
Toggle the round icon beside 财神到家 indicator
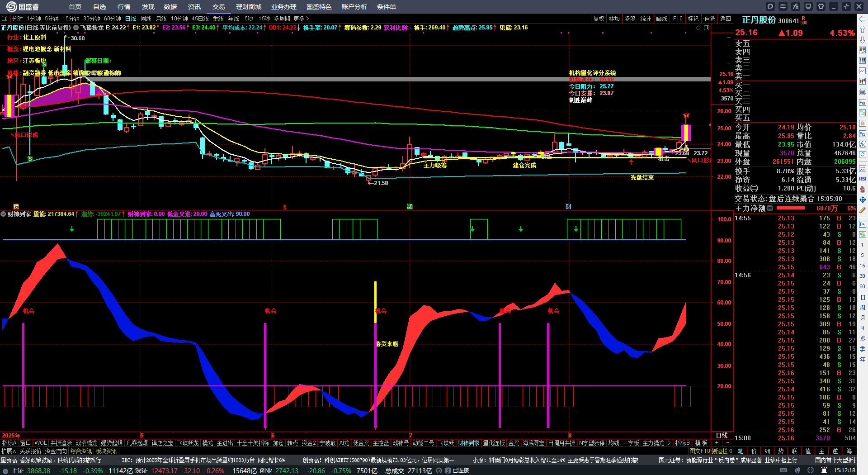(3, 214)
